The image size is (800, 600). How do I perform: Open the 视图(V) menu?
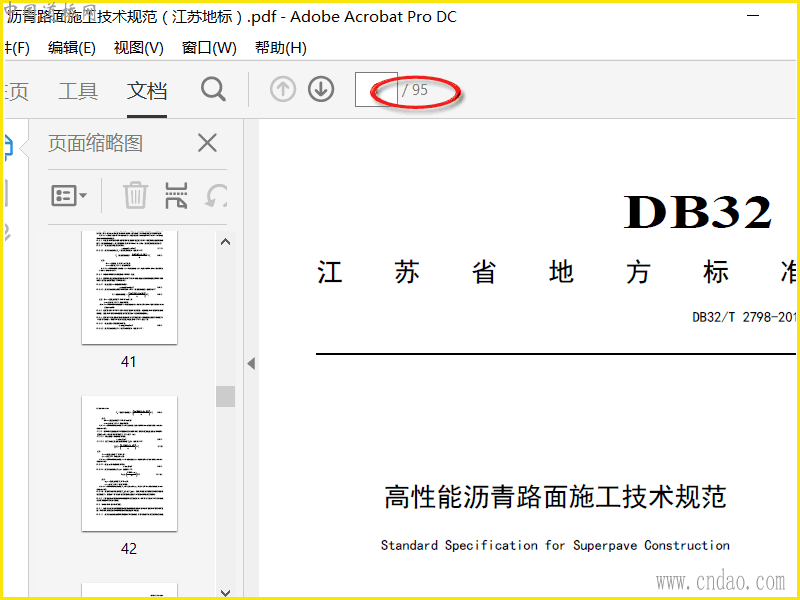[x=138, y=48]
